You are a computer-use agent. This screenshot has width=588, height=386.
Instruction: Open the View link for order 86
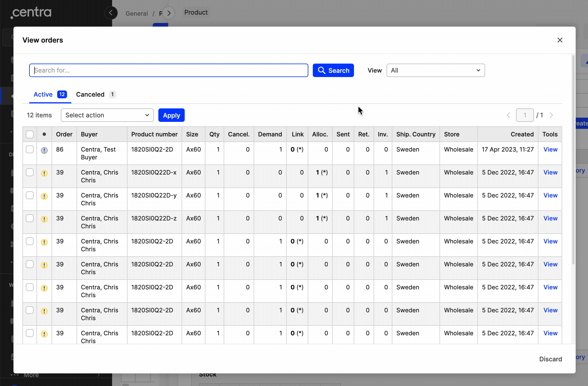[x=550, y=149]
